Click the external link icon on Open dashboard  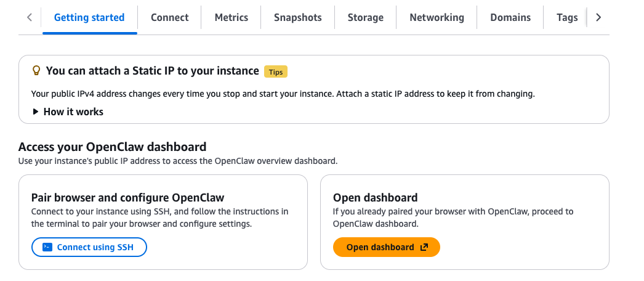click(424, 247)
